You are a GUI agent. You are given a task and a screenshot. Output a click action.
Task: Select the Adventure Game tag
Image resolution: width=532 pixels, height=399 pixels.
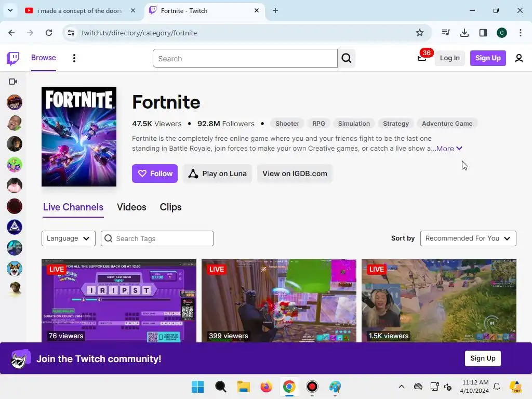click(447, 124)
